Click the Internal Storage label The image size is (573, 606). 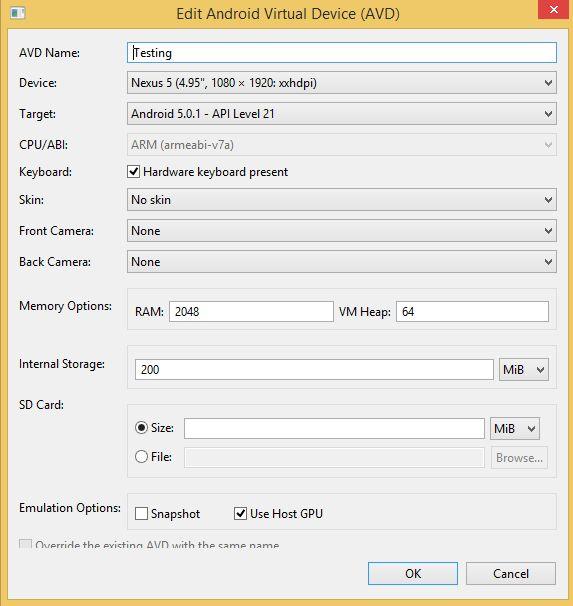pyautogui.click(x=62, y=364)
